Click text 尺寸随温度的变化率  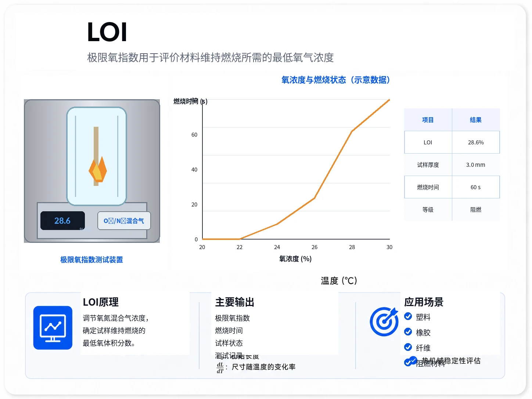point(263,367)
